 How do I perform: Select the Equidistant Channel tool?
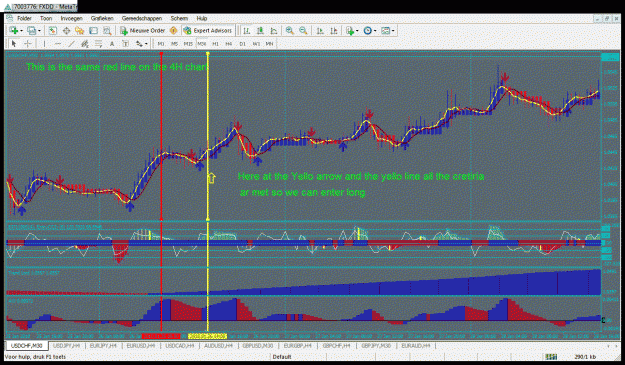[85, 44]
